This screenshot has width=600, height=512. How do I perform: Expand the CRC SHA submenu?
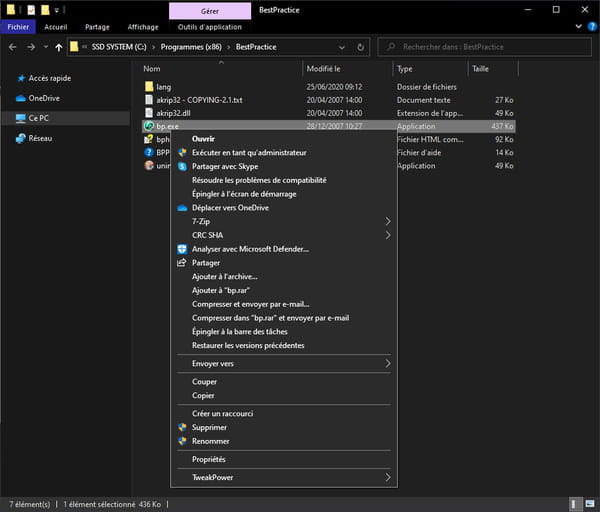(x=284, y=235)
